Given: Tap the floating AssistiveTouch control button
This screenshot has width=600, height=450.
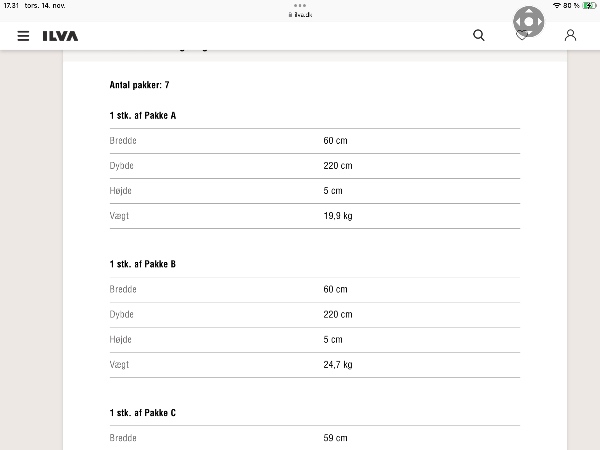Looking at the screenshot, I should [529, 22].
